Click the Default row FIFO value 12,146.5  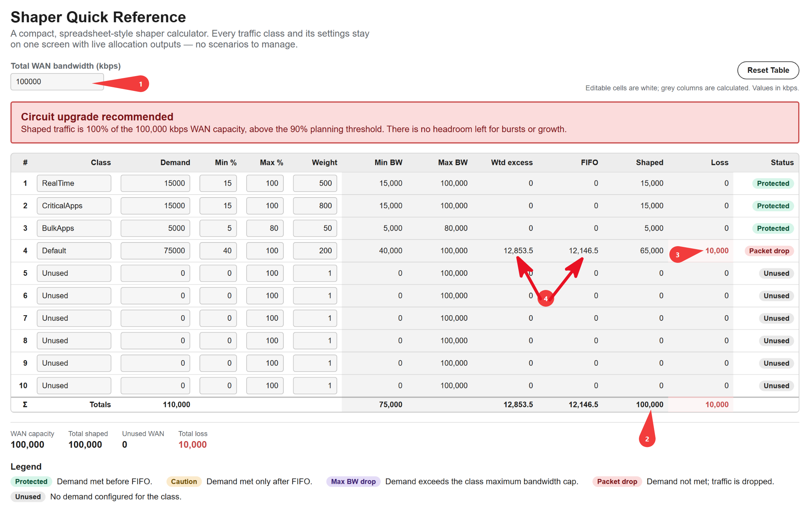(x=583, y=251)
